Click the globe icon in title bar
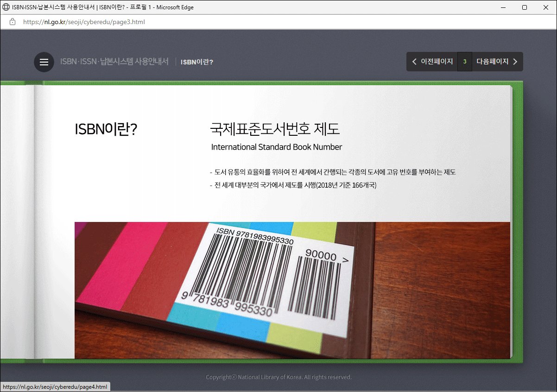 [x=6, y=7]
